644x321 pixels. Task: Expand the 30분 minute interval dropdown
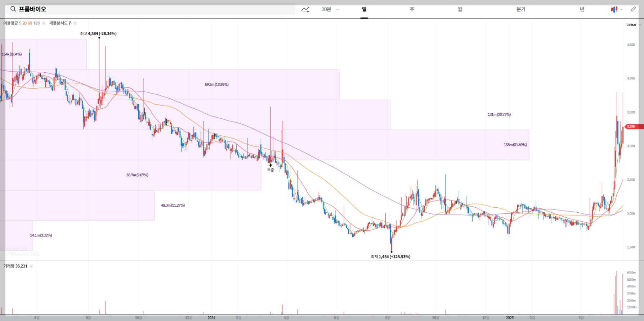330,9
